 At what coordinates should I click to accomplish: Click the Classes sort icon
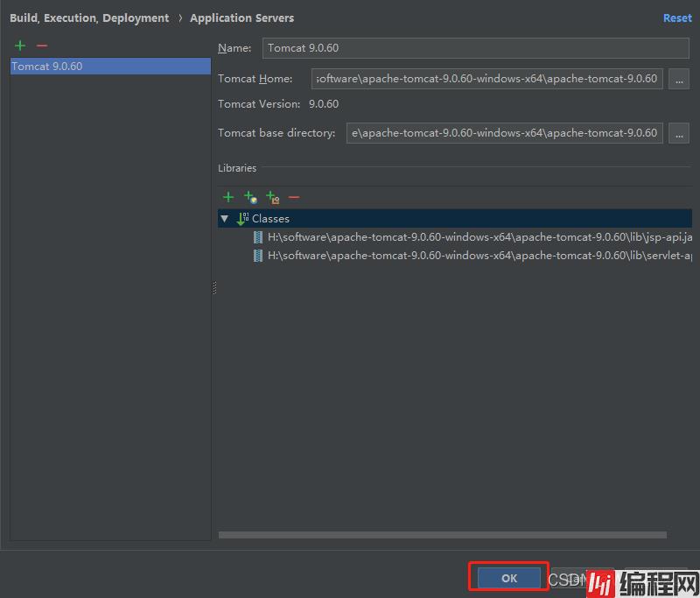243,218
